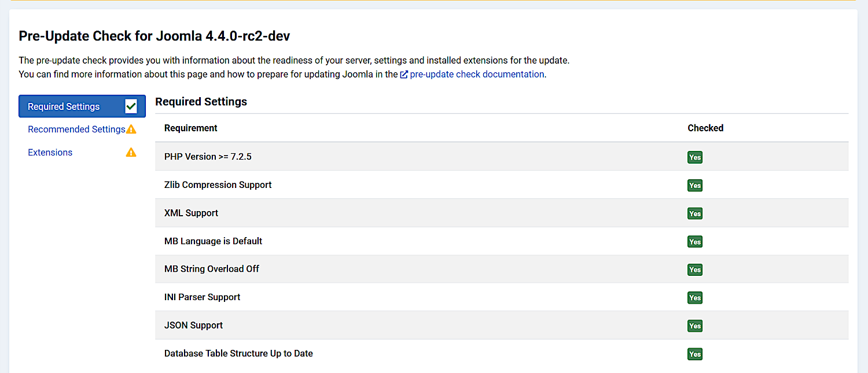This screenshot has width=868, height=373.
Task: Click Yes badge for Database Table Structure
Action: [x=695, y=354]
